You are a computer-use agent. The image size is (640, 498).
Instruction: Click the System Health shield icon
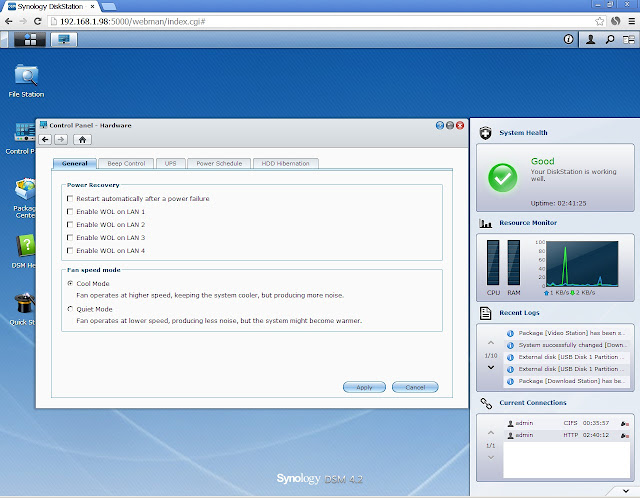[x=485, y=133]
